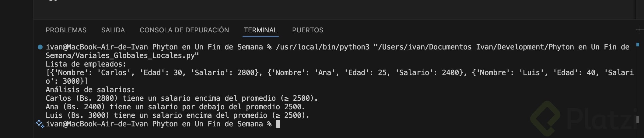Click the blue marker in scrollbar gutter
This screenshot has height=138, width=644.
pos(638,45)
